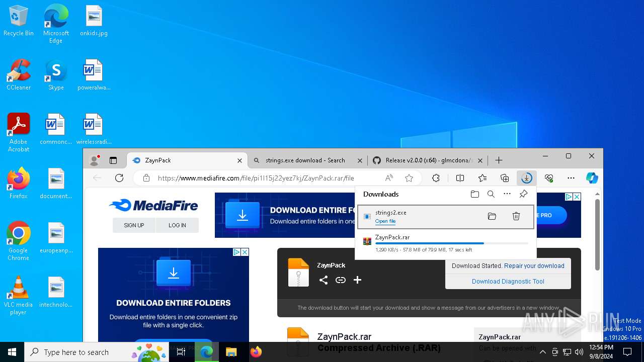Open File Explorer from the taskbar
This screenshot has width=644, height=362.
[x=231, y=352]
